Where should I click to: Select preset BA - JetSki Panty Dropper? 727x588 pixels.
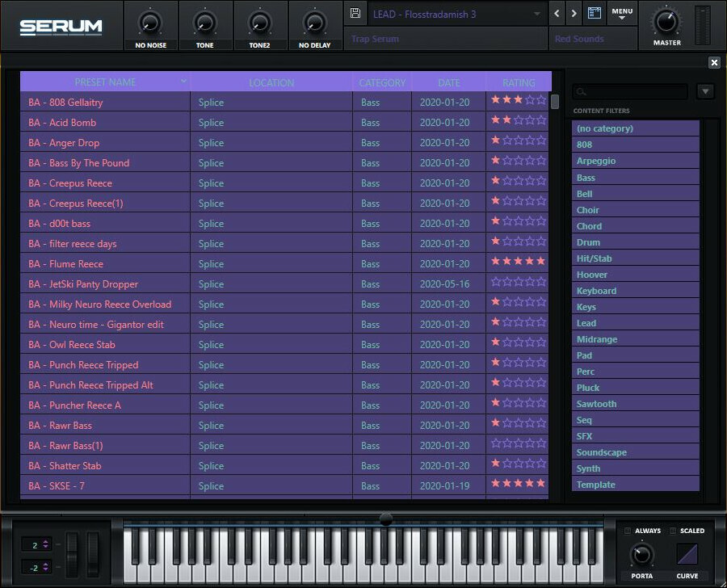[x=105, y=283]
